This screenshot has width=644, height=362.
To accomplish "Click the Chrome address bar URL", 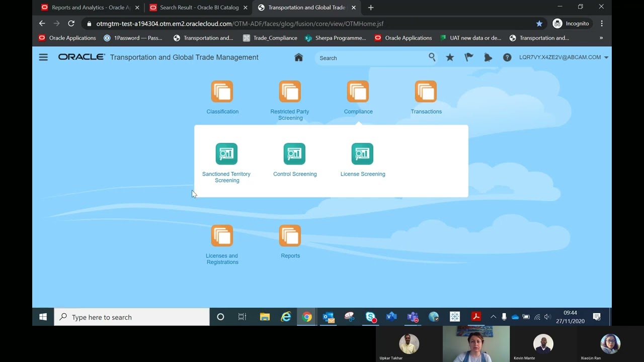I will tap(240, 24).
